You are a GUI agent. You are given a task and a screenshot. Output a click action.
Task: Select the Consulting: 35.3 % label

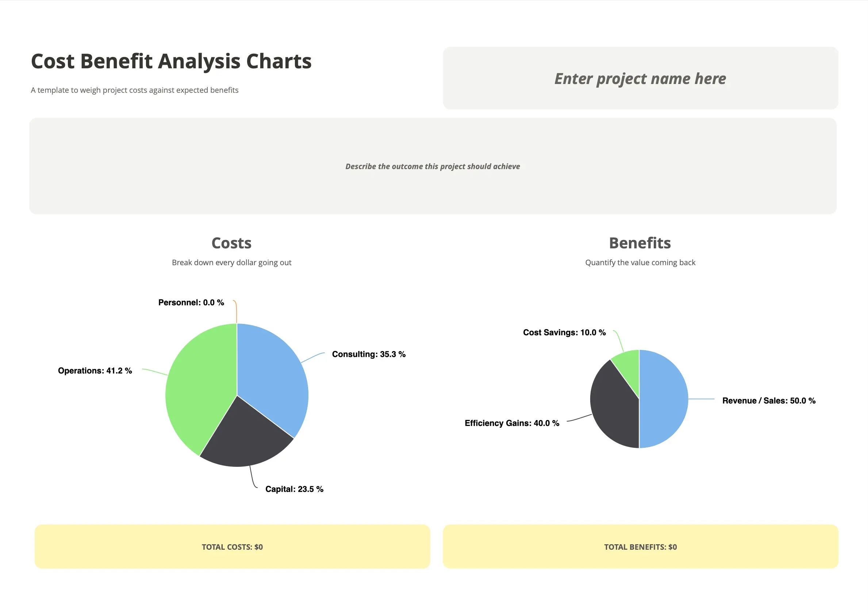(369, 354)
